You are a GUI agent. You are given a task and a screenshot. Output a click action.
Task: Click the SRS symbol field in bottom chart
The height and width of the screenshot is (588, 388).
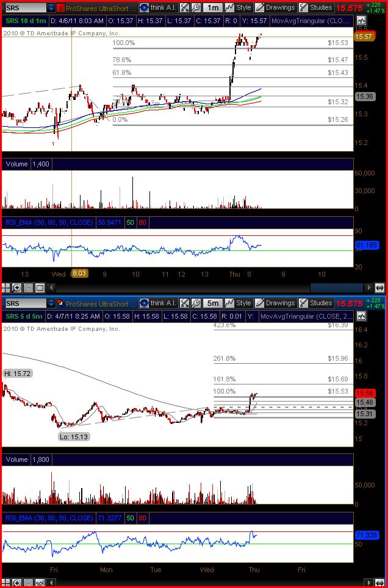click(x=26, y=303)
